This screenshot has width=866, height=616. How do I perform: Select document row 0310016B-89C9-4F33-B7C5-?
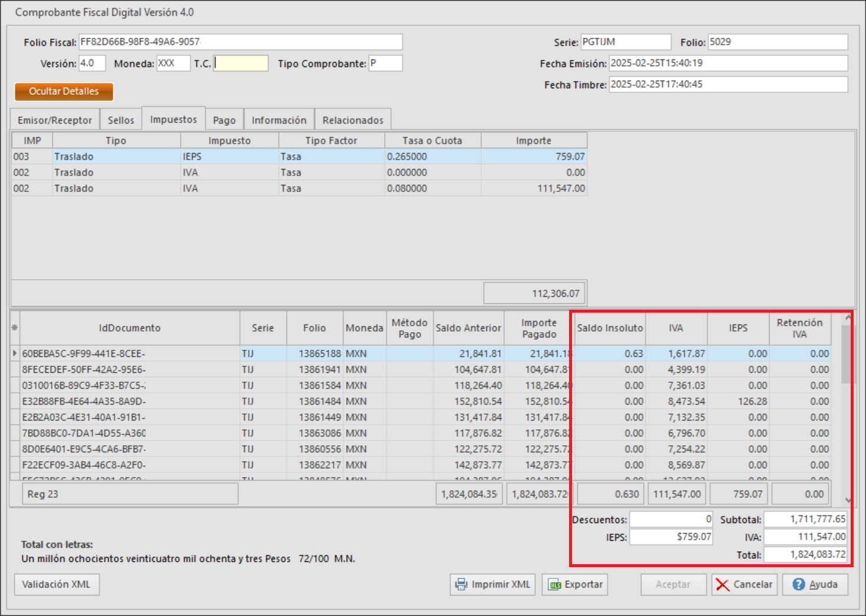pos(425,385)
